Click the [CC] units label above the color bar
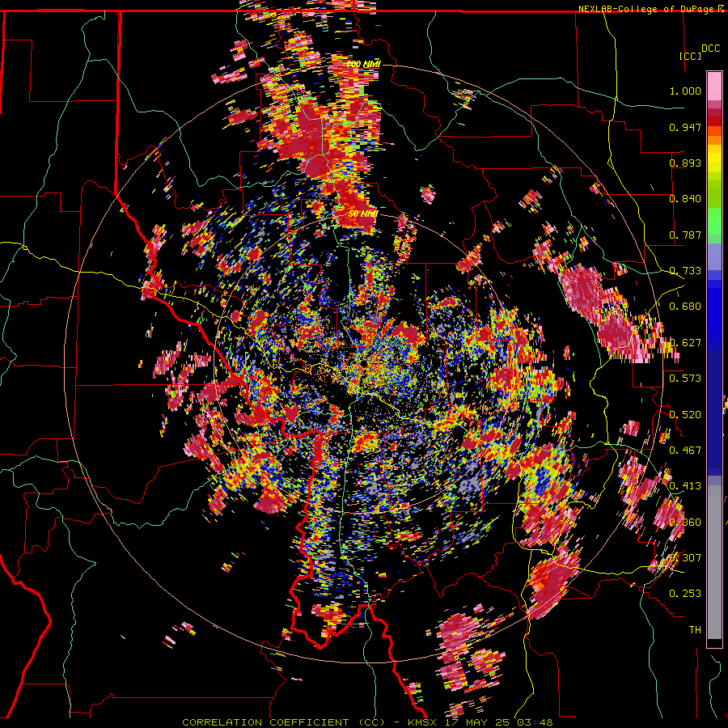 tap(691, 56)
